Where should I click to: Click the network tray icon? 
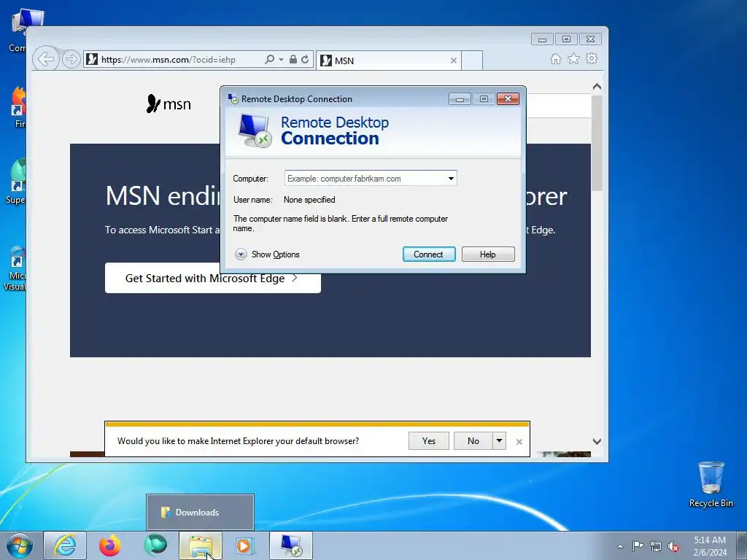(656, 546)
